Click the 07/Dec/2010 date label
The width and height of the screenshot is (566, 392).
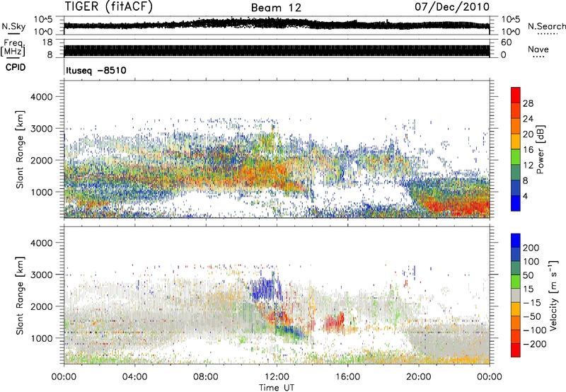[452, 7]
